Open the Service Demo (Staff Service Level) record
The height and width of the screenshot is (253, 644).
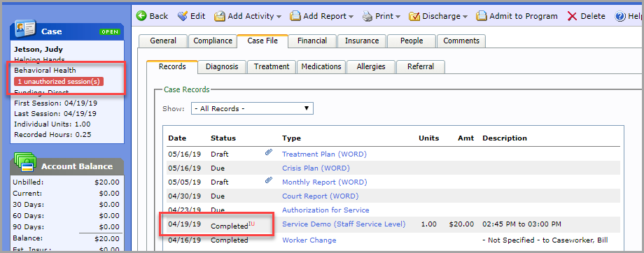tap(344, 224)
